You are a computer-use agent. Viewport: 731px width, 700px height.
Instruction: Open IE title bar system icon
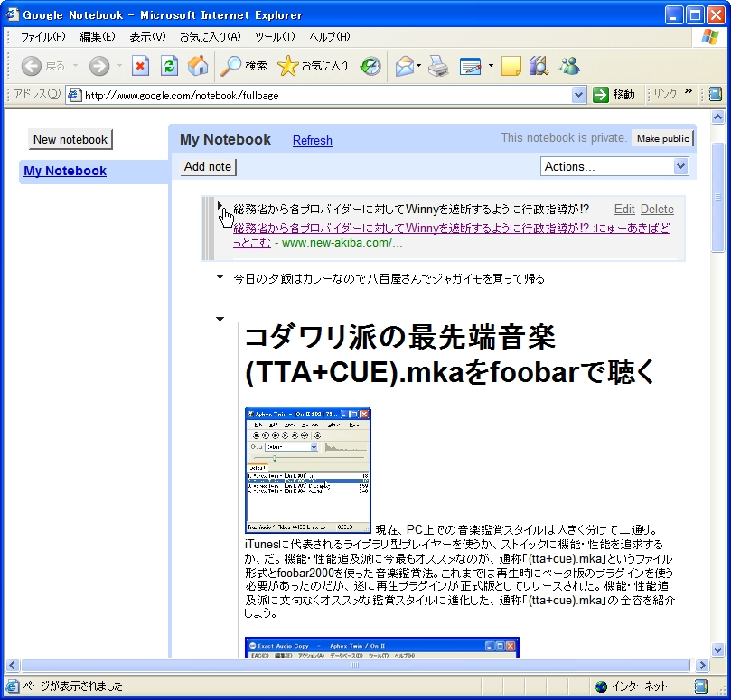tap(13, 15)
